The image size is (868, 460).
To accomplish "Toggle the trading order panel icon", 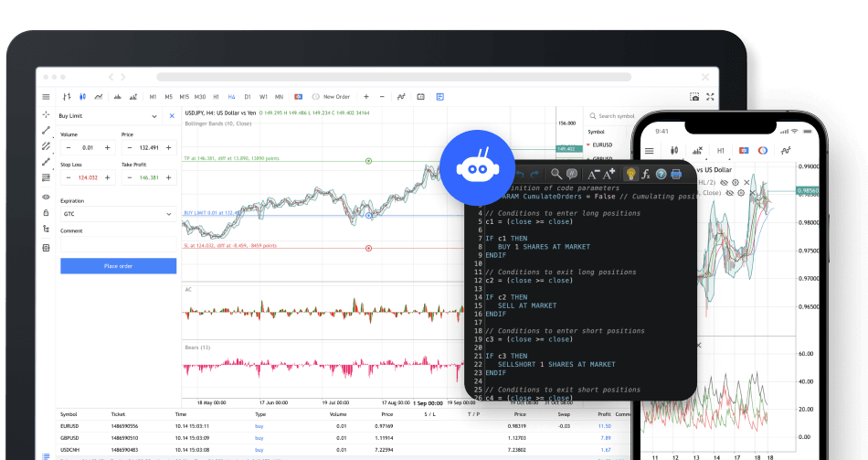I will (x=440, y=97).
